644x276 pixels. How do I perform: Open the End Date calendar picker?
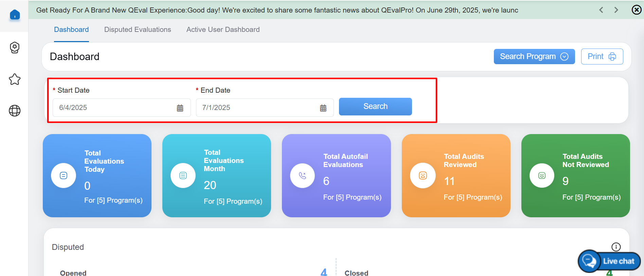(323, 108)
